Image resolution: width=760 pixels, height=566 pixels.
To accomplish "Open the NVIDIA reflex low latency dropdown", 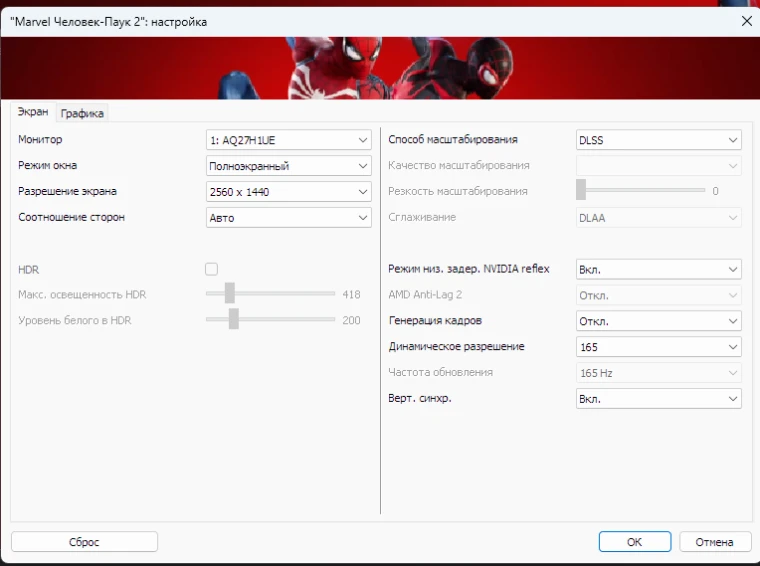I will coord(659,269).
